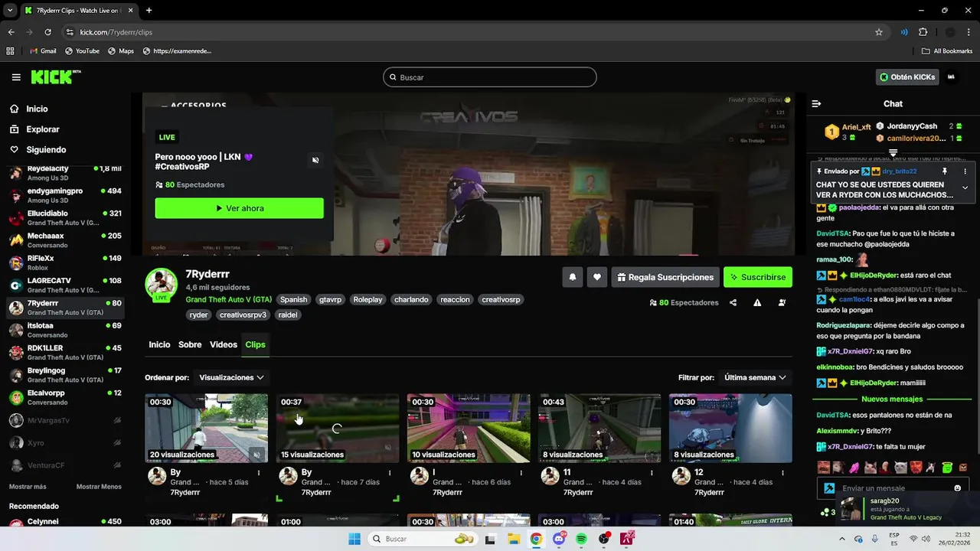Image resolution: width=980 pixels, height=551 pixels.
Task: Expand the pinned chat message chevron
Action: pos(965,187)
